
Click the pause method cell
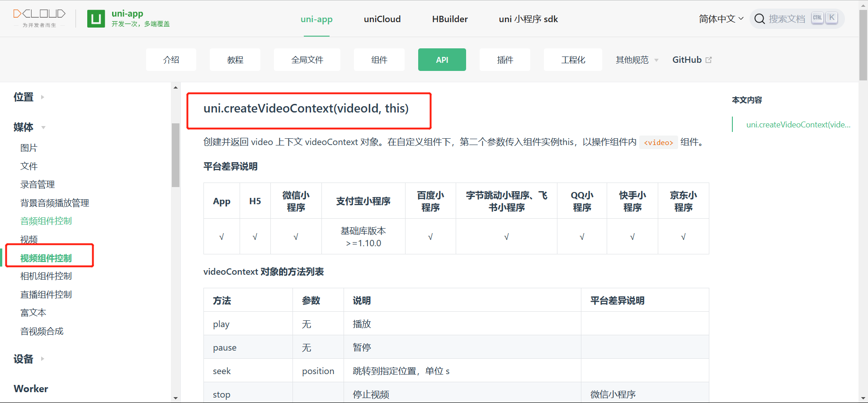248,347
